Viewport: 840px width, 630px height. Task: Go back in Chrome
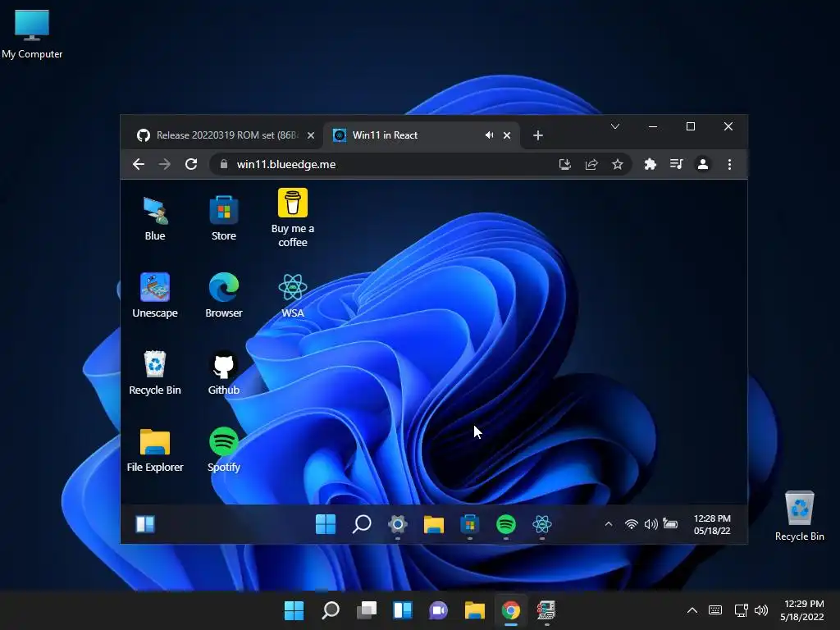[x=138, y=164]
